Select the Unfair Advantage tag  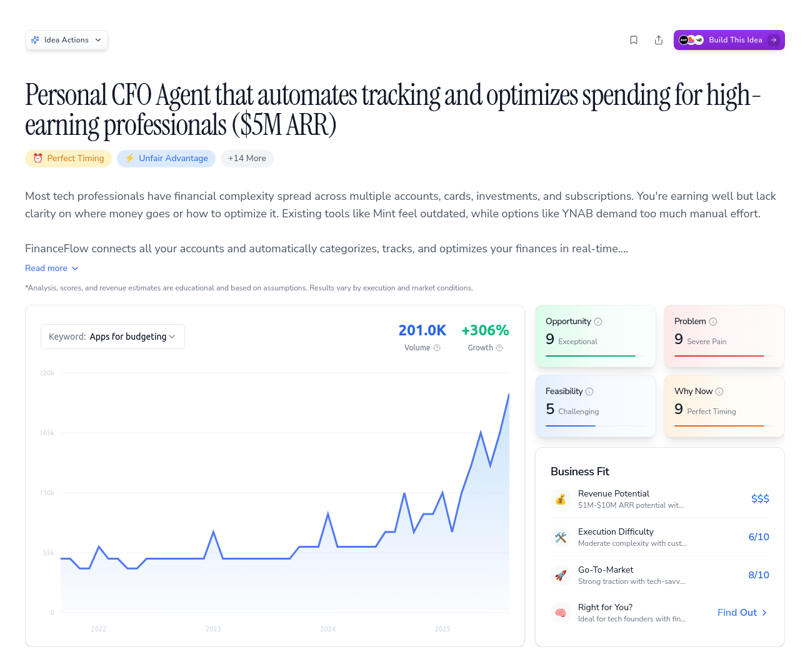(166, 159)
